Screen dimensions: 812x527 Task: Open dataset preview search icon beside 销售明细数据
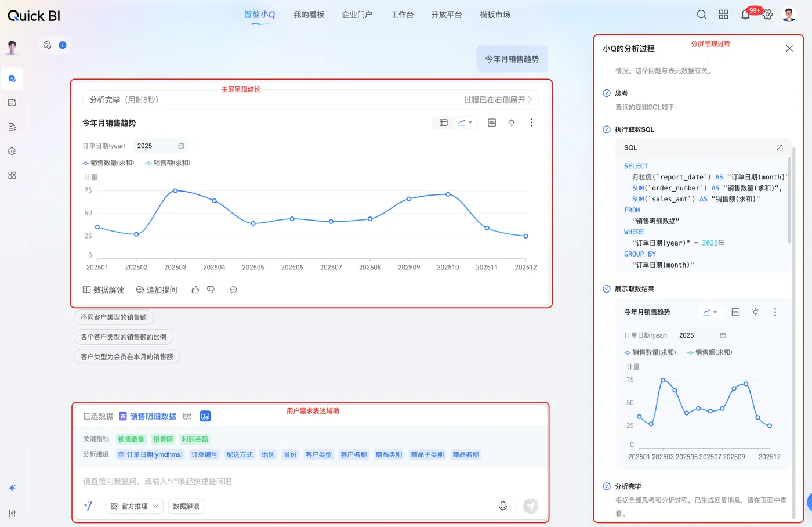pos(187,416)
